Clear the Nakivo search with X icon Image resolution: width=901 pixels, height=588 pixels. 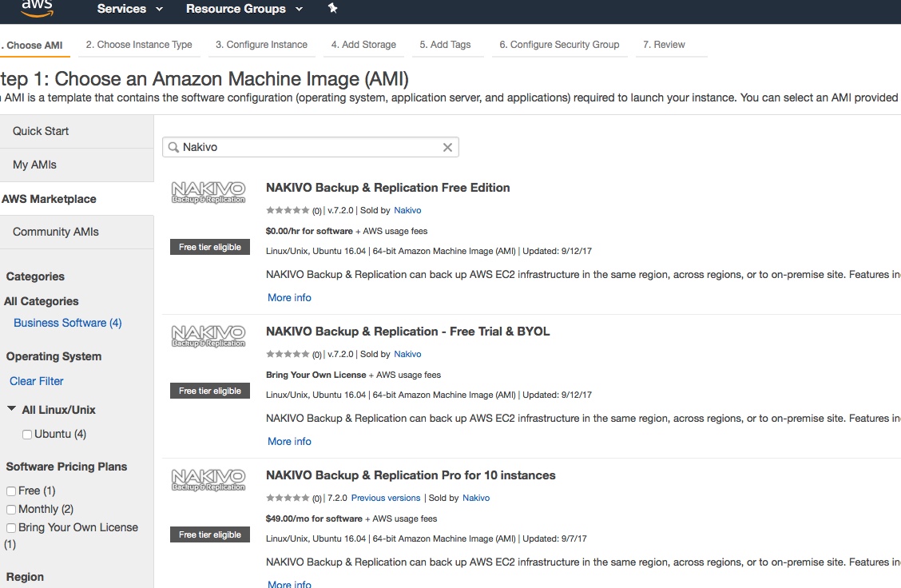point(447,147)
